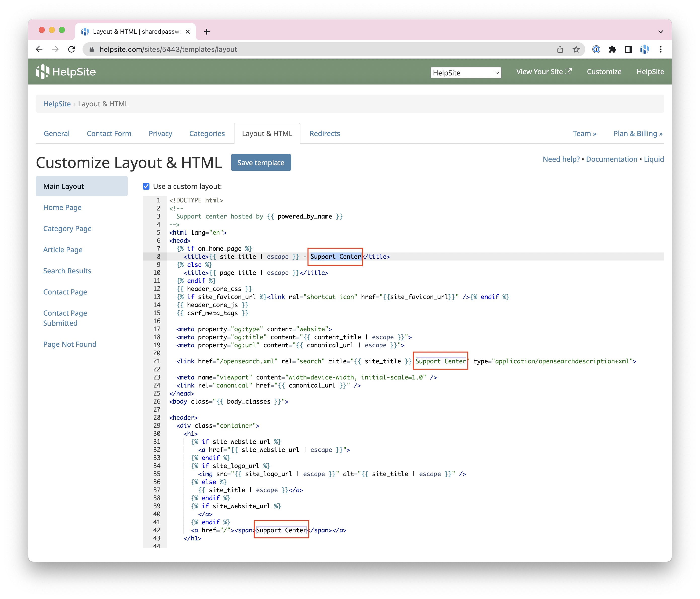Open Contact Page template
The image size is (700, 599).
click(x=65, y=292)
